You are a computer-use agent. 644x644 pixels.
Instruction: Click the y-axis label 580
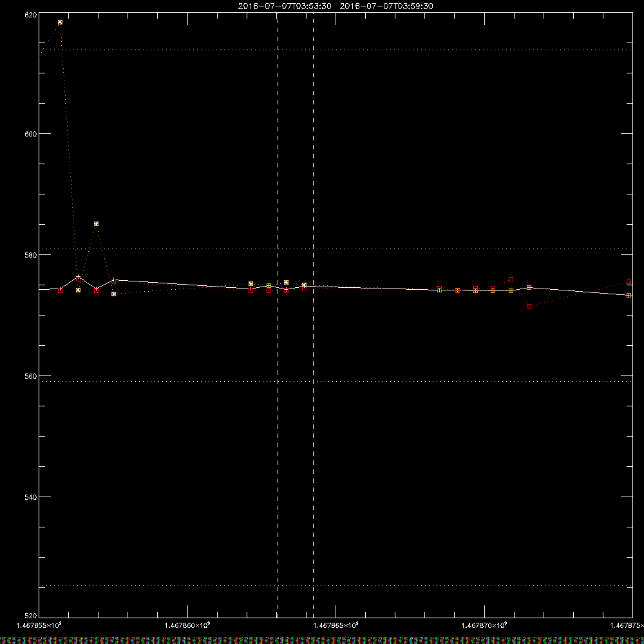31,254
